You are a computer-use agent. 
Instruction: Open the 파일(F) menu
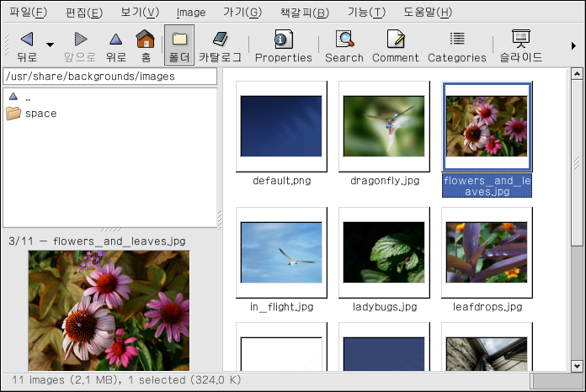28,13
